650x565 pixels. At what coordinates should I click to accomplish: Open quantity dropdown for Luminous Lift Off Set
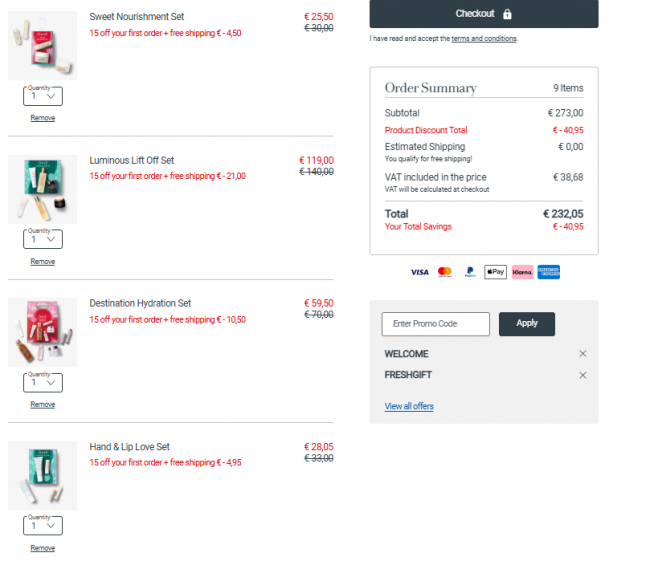(x=42, y=239)
